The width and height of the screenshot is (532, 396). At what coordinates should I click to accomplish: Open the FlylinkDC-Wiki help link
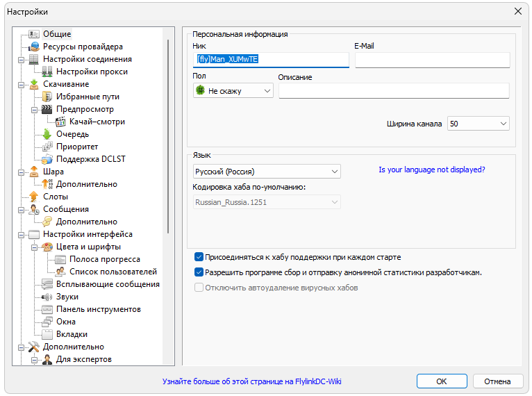251,381
